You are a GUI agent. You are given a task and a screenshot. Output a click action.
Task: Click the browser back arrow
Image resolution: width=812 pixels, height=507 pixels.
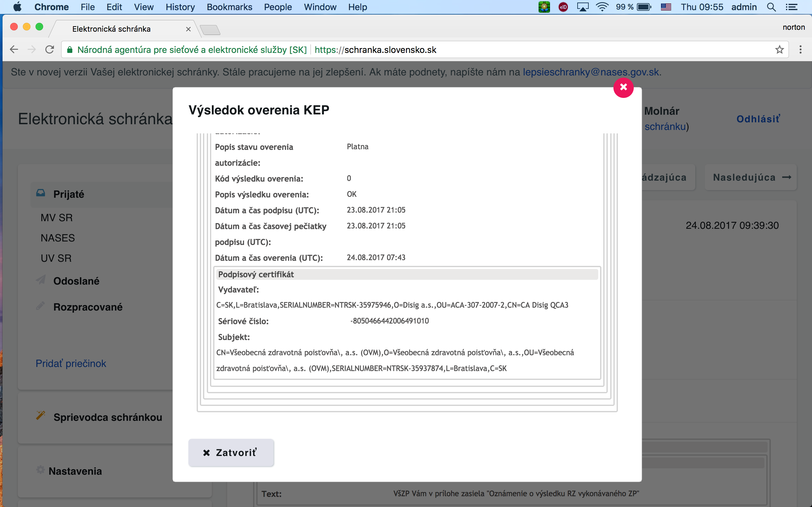click(14, 50)
